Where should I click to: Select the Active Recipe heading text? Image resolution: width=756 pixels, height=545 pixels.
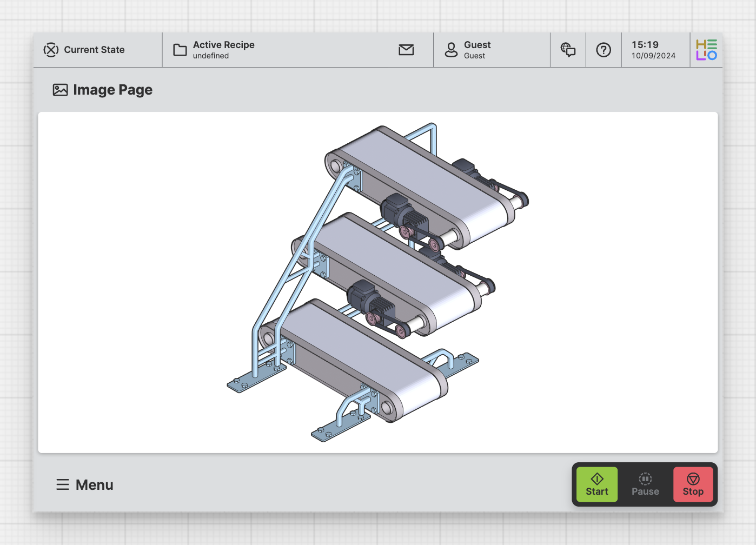click(223, 45)
